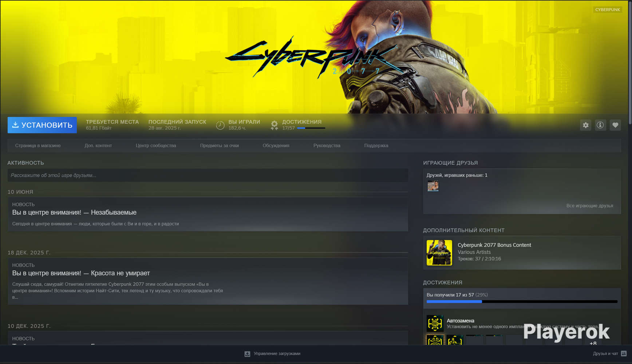Image resolution: width=632 pixels, height=364 pixels.
Task: Click the 17/57 achievements count in header
Action: point(289,128)
